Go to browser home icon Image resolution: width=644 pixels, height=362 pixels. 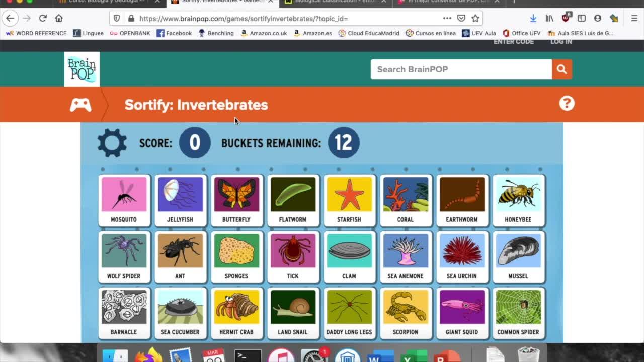click(x=59, y=18)
